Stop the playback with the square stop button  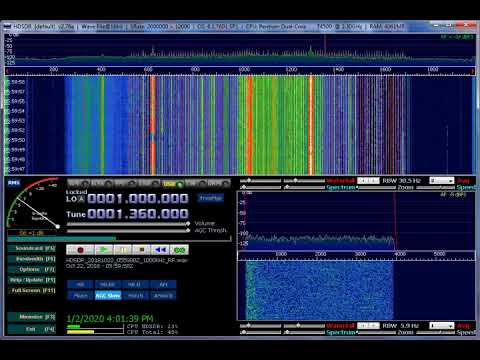141,250
